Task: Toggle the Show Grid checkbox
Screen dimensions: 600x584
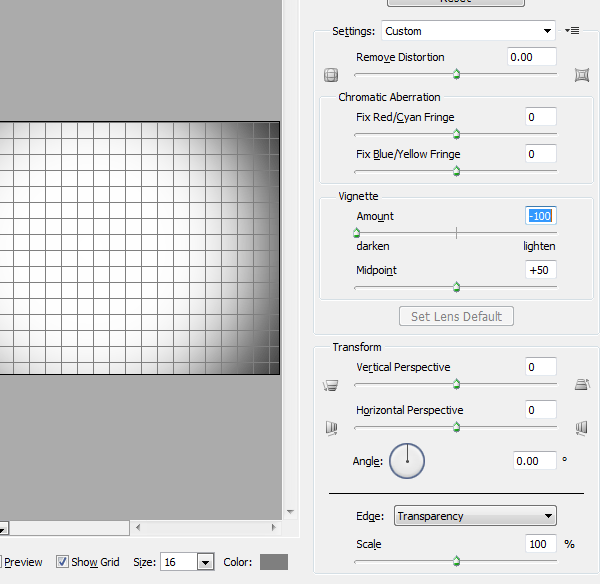Action: coord(62,562)
